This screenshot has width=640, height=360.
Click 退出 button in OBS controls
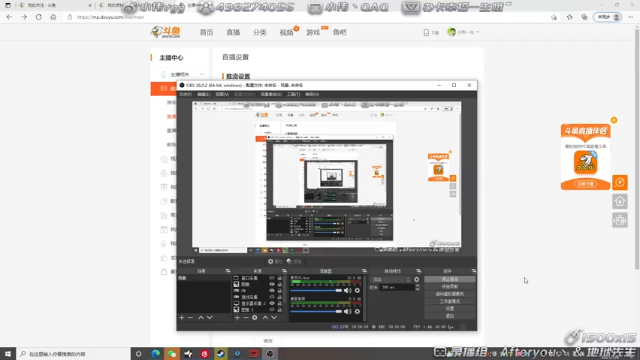449,316
